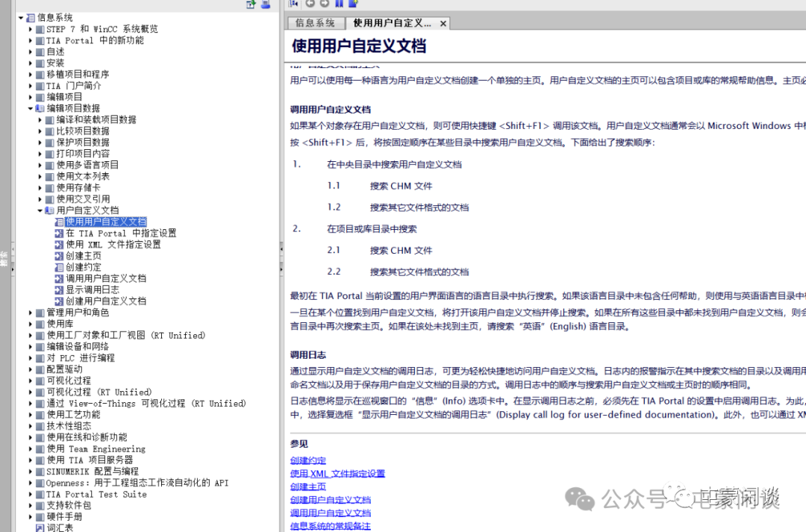Viewport: 806px width, 532px height.
Task: Expand the 使用 Team Engineering node
Action: click(x=31, y=448)
